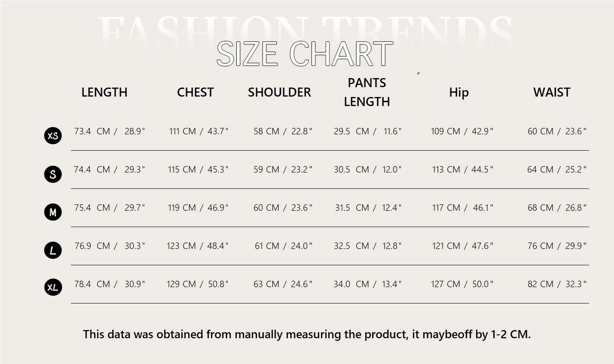Click XL hip value 127 CM
614x364 pixels.
pos(446,284)
